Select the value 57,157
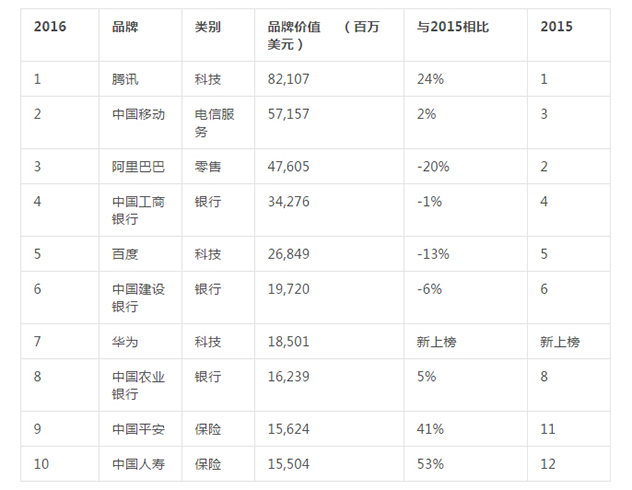Screen dimensions: 632x490 click(289, 114)
